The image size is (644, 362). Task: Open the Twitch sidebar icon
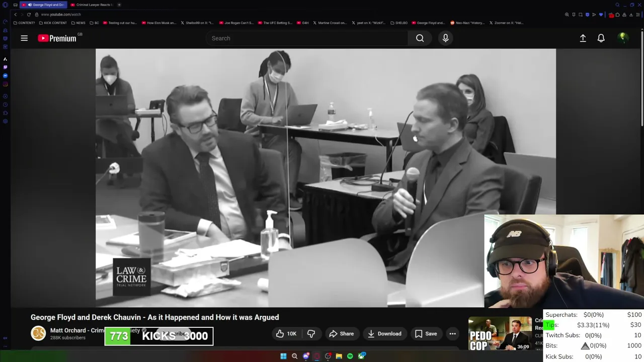coord(5,67)
